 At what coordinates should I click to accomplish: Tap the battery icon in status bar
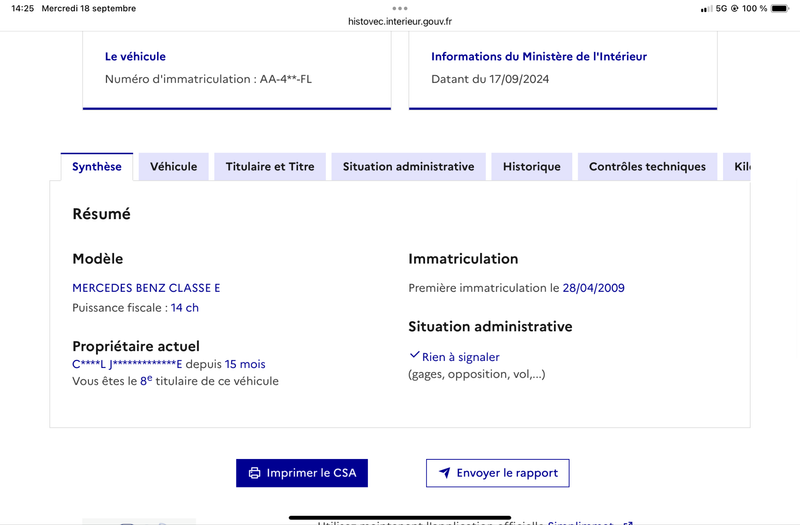coord(780,8)
